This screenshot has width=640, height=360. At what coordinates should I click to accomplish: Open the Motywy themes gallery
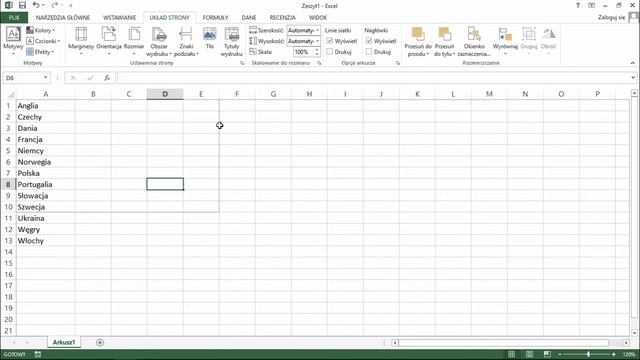pos(13,42)
